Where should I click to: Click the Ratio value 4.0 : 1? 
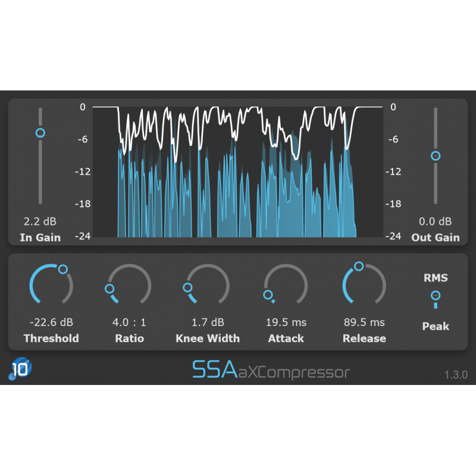(129, 322)
